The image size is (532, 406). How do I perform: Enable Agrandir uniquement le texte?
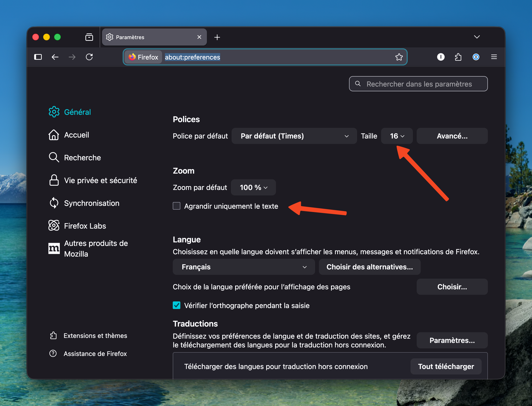coord(177,206)
